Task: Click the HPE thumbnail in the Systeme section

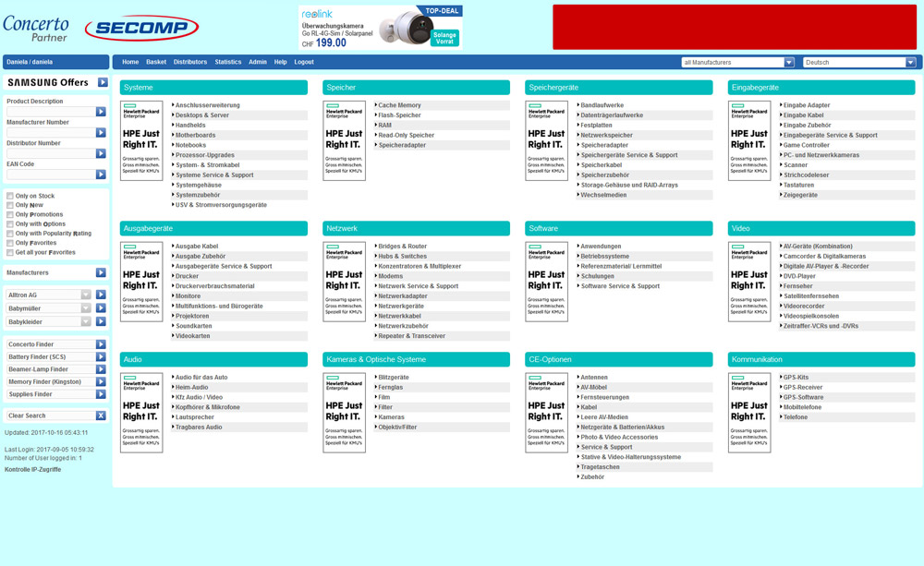Action: click(141, 140)
